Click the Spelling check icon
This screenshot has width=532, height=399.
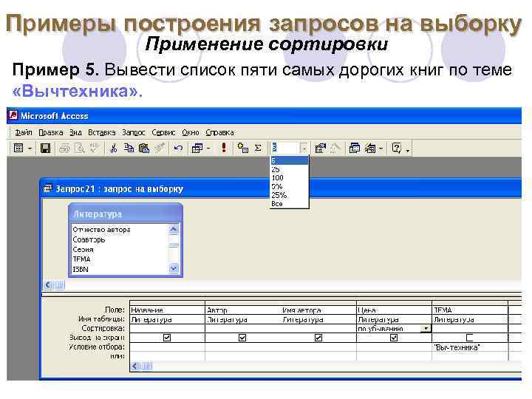95,149
